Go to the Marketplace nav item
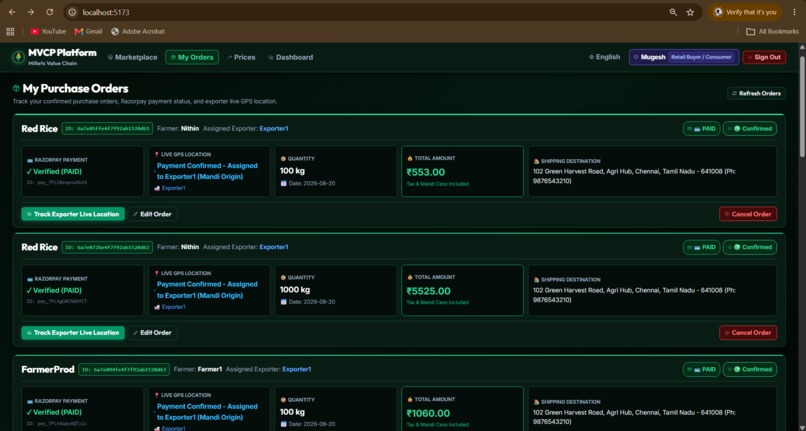806x431 pixels. (133, 57)
